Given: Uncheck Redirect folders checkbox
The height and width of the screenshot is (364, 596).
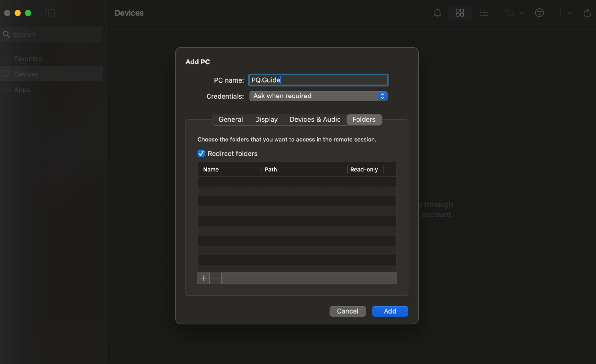Looking at the screenshot, I should (x=201, y=154).
